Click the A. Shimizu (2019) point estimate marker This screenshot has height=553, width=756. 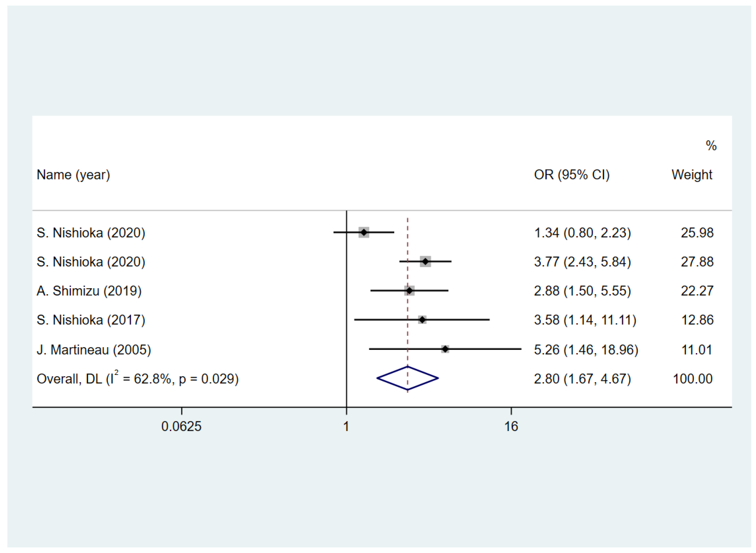tap(409, 291)
